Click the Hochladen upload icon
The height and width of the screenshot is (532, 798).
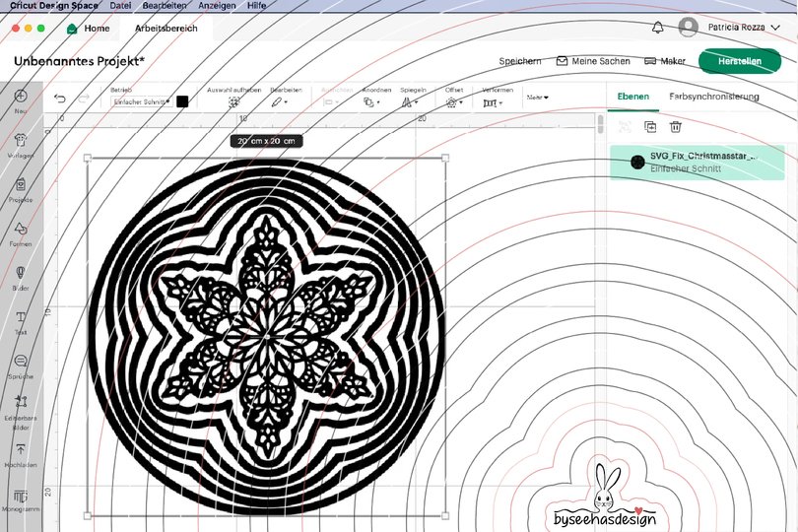pos(21,449)
